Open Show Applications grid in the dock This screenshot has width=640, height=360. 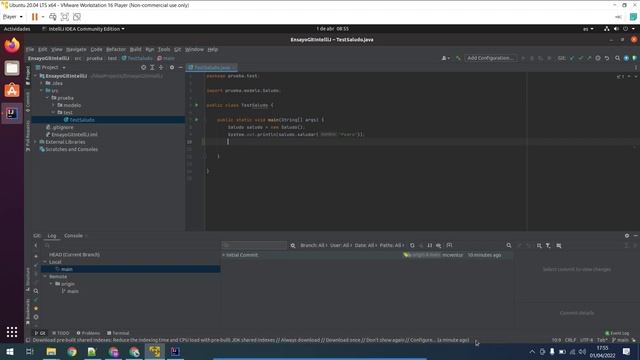click(x=12, y=332)
